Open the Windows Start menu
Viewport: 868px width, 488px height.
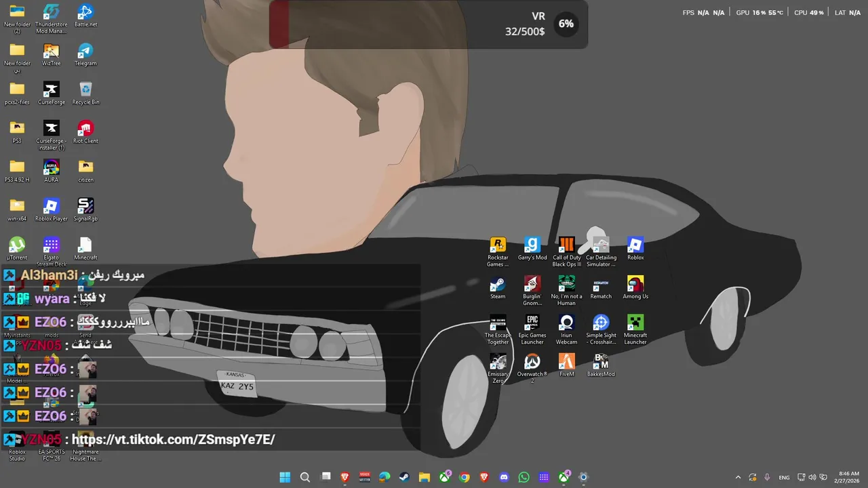click(x=285, y=477)
